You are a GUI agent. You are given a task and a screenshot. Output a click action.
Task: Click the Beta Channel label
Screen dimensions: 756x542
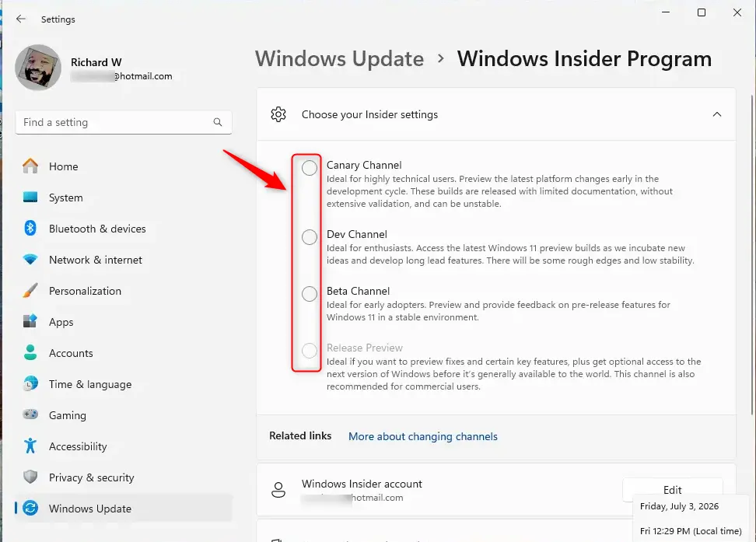(x=359, y=292)
